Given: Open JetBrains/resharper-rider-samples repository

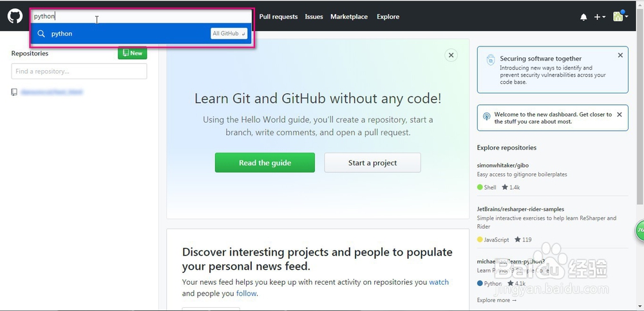Looking at the screenshot, I should 520,209.
